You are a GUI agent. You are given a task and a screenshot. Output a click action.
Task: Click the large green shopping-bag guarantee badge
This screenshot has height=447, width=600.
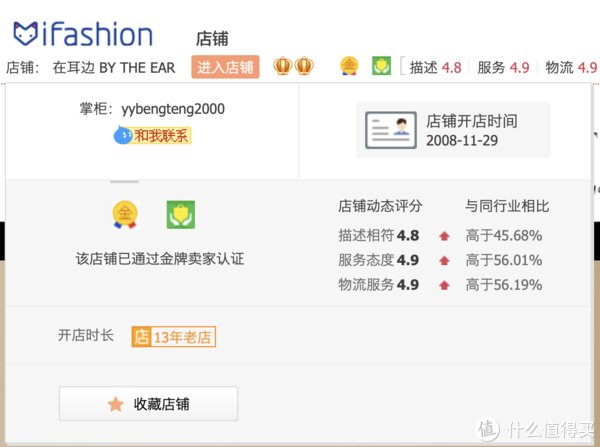181,215
